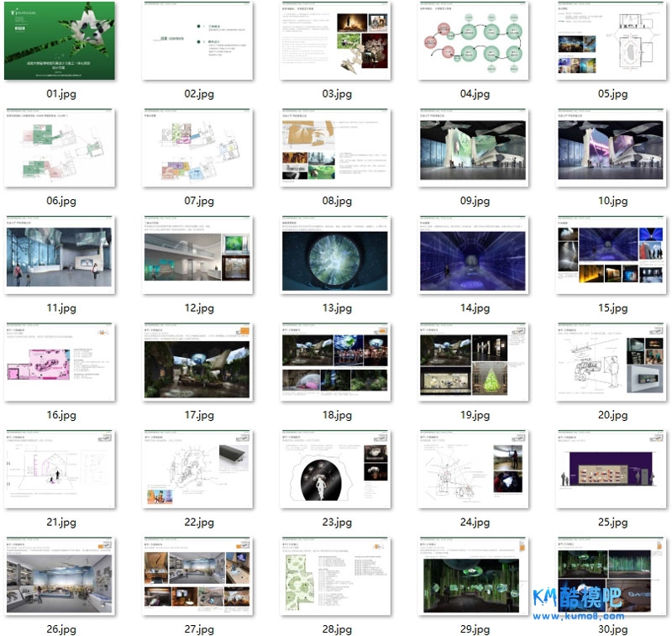Click the file name label 05.jpg
Viewport: 672px width, 636px height.
(612, 94)
